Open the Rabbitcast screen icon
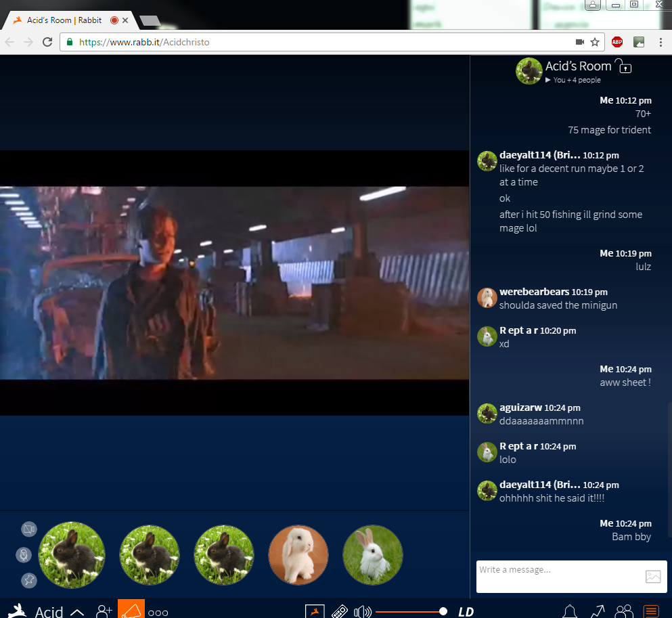672x618 pixels. (x=315, y=611)
